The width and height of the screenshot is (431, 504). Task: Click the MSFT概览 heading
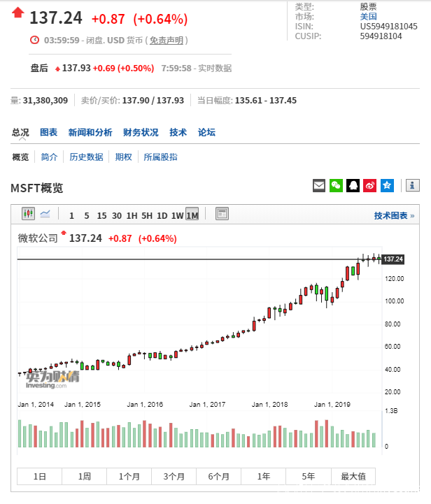36,188
